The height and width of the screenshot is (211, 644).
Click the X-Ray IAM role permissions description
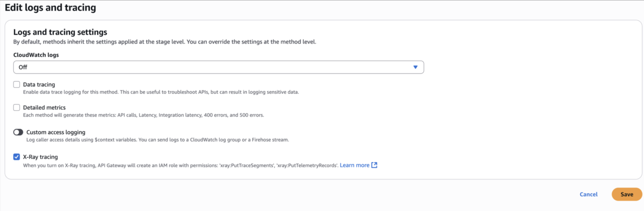tap(180, 165)
